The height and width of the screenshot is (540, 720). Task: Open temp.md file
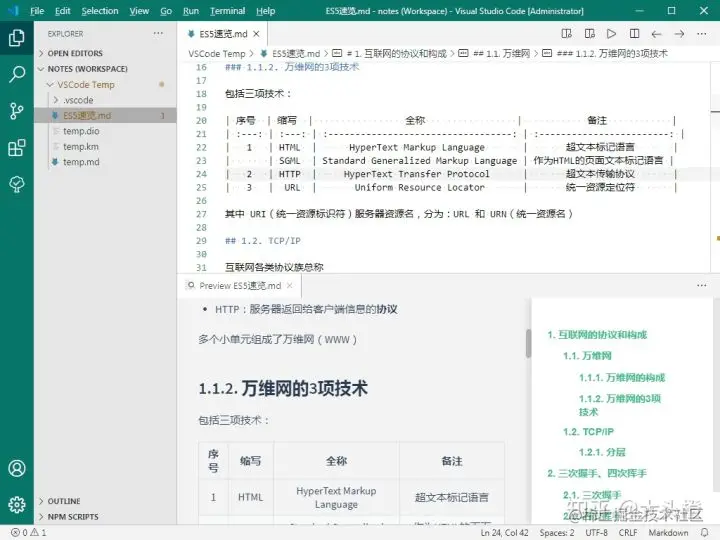(x=81, y=162)
